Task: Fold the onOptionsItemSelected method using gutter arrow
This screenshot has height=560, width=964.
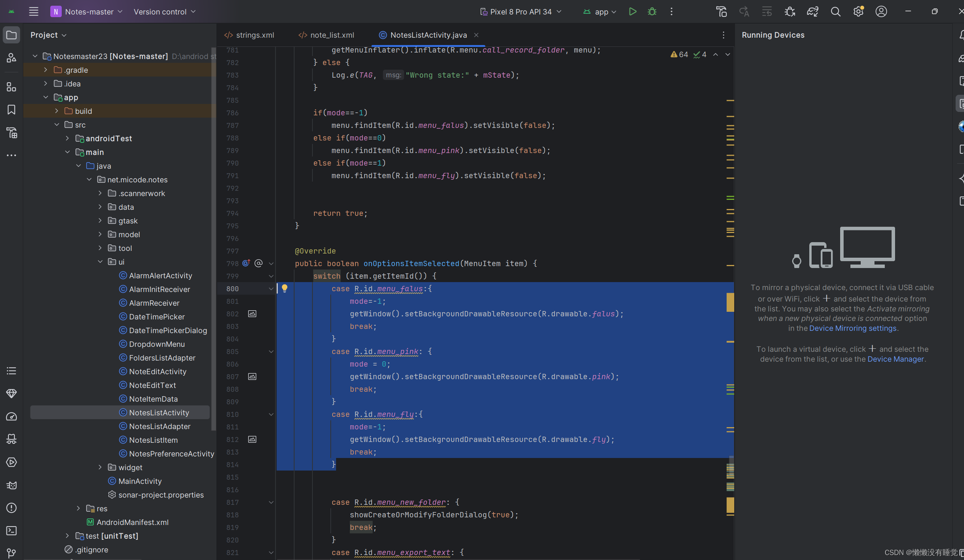Action: point(271,263)
